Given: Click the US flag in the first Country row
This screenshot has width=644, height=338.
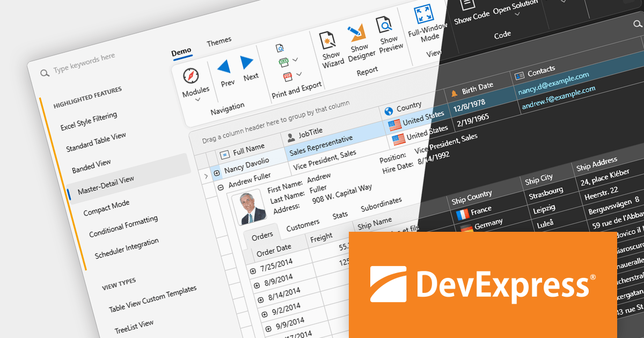Looking at the screenshot, I should pyautogui.click(x=395, y=125).
